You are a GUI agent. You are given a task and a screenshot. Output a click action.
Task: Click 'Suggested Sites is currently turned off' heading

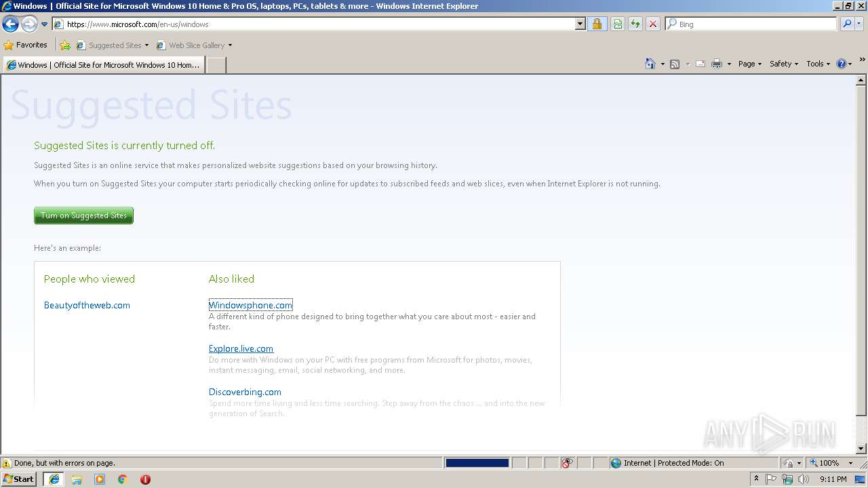tap(124, 145)
